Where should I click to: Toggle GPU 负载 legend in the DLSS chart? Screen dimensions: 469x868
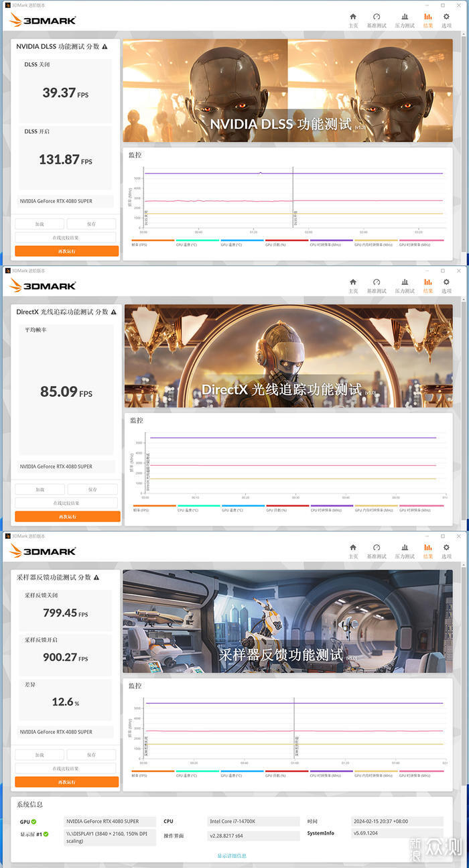(x=287, y=243)
